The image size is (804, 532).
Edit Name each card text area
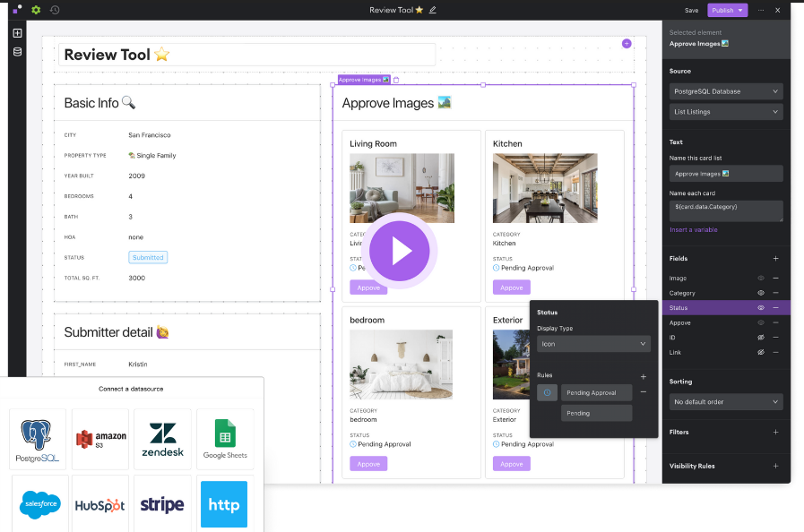[726, 210]
